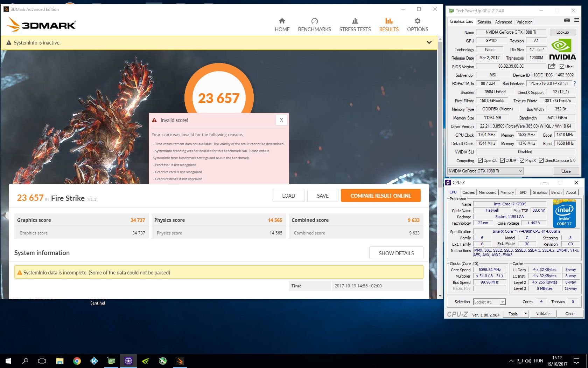Click the SAVE result button

tap(323, 196)
